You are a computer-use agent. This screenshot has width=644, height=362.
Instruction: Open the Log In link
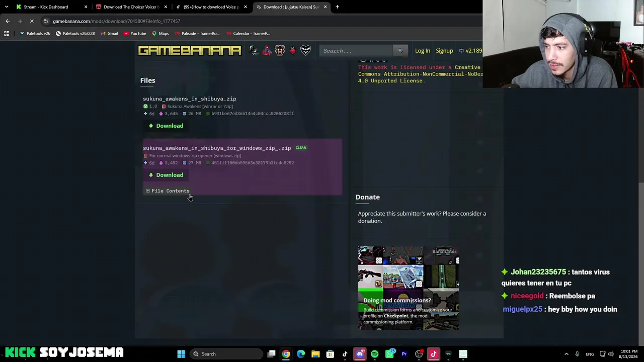click(423, 51)
